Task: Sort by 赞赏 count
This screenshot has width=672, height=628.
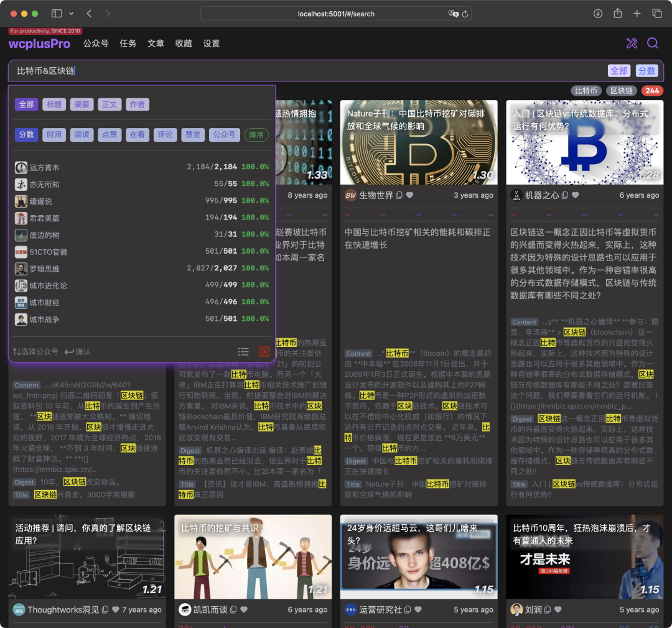Action: 193,135
